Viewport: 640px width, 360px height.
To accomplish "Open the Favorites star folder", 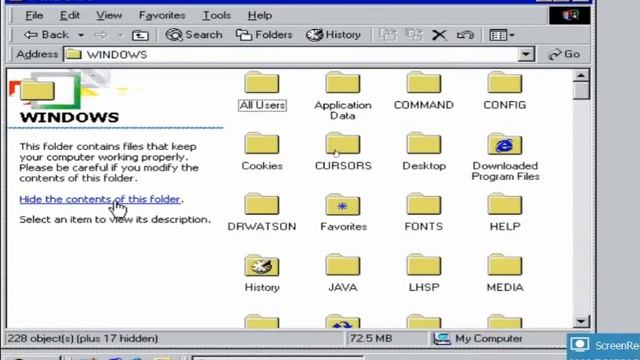I will click(x=343, y=212).
